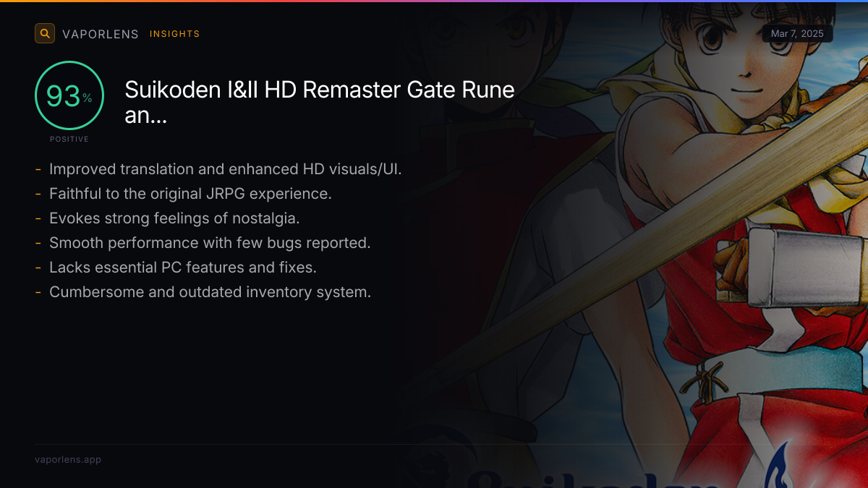Click the VaporLens magnifier logo icon
Viewport: 868px width, 488px height.
[x=45, y=33]
